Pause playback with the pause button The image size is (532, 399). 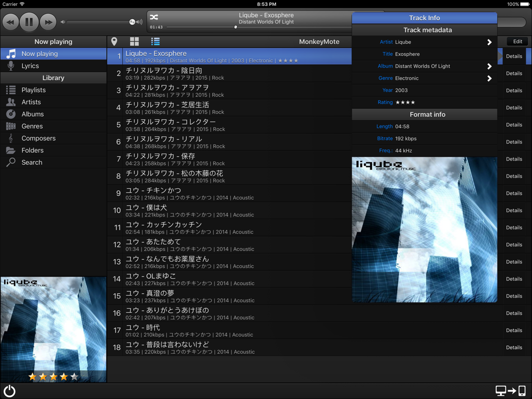click(29, 22)
